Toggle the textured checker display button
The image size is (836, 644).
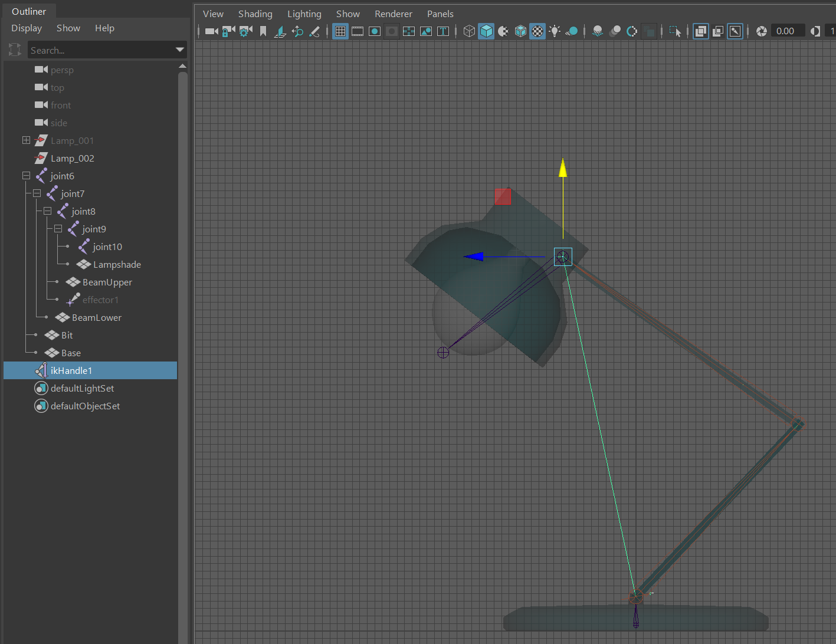537,31
